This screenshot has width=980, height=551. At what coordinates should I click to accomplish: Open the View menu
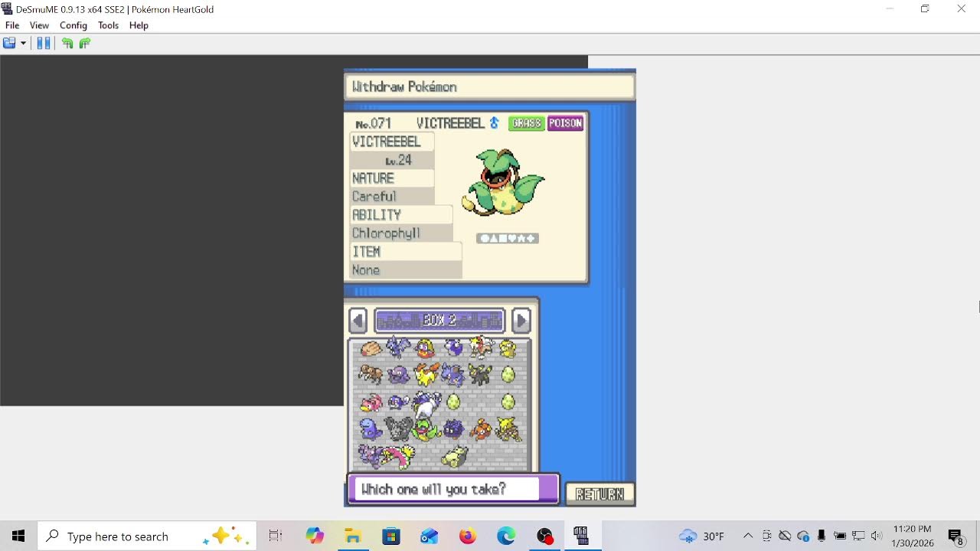[39, 25]
